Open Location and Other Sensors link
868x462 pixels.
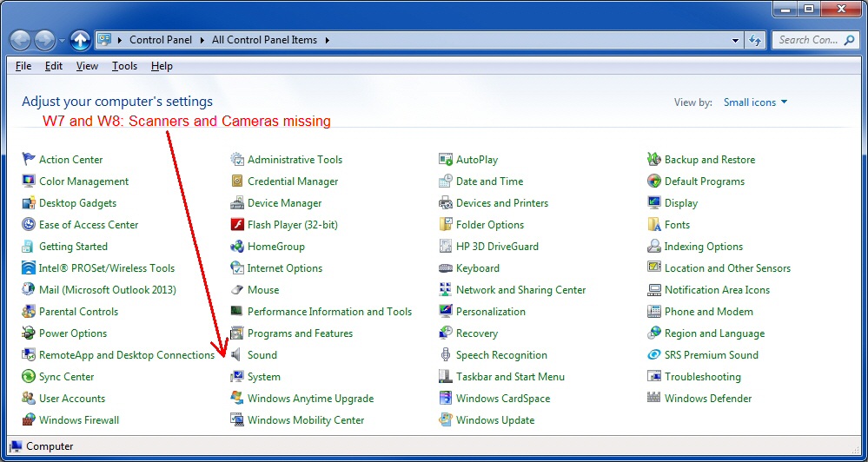(x=727, y=268)
